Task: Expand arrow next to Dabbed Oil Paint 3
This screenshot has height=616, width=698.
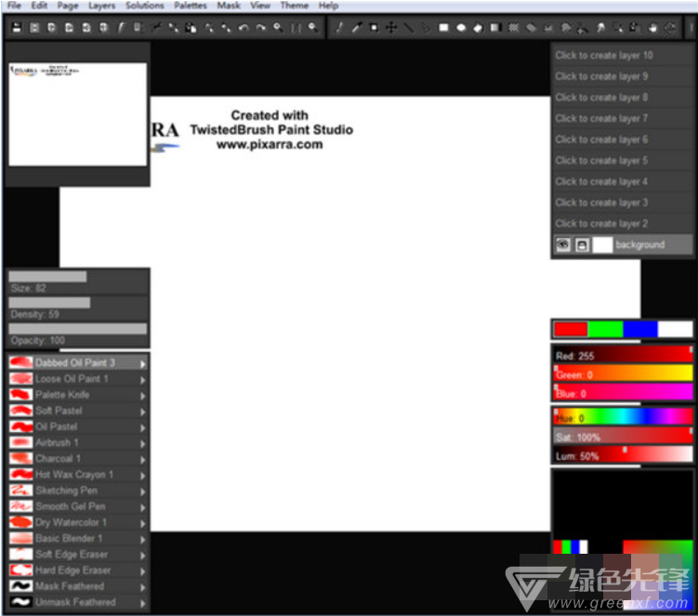Action: click(143, 364)
